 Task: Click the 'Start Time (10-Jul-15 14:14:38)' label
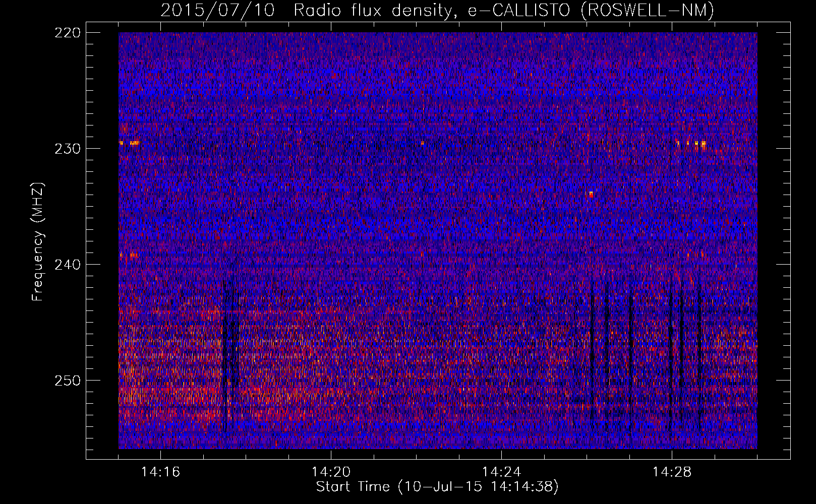pos(437,487)
